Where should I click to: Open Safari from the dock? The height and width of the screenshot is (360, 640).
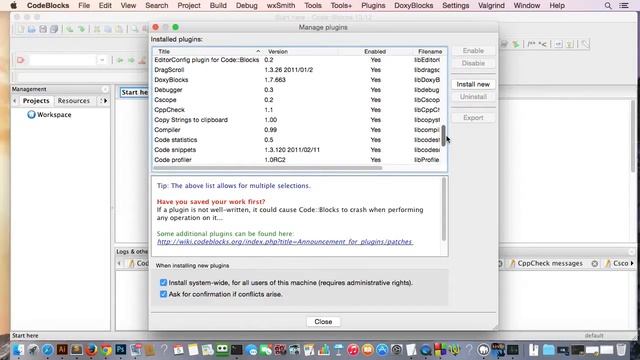48,350
